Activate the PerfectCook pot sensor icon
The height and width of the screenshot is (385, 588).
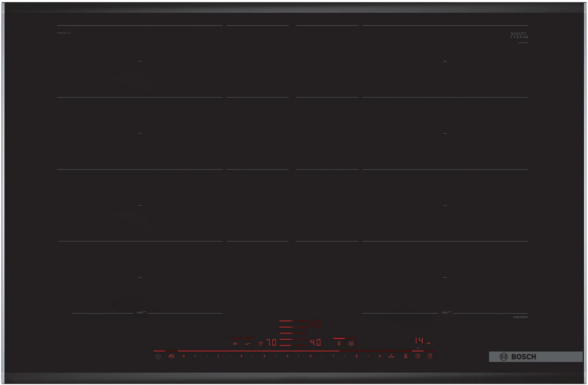(235, 343)
